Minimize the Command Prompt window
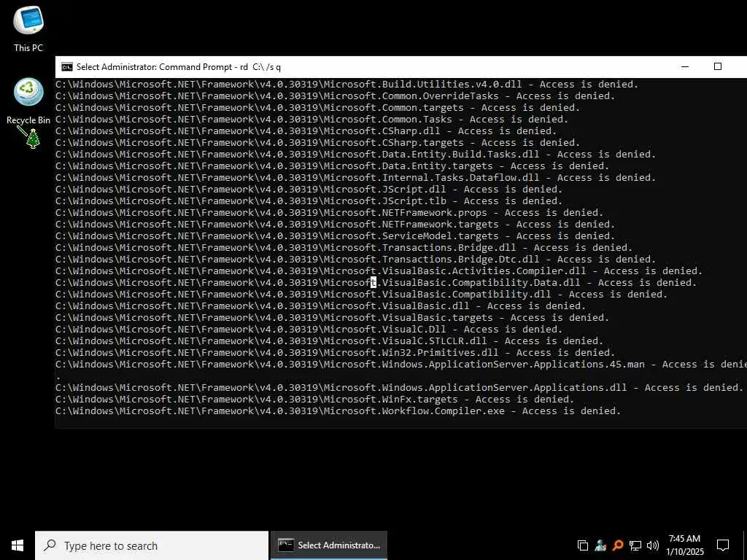747x560 pixels. pos(685,66)
